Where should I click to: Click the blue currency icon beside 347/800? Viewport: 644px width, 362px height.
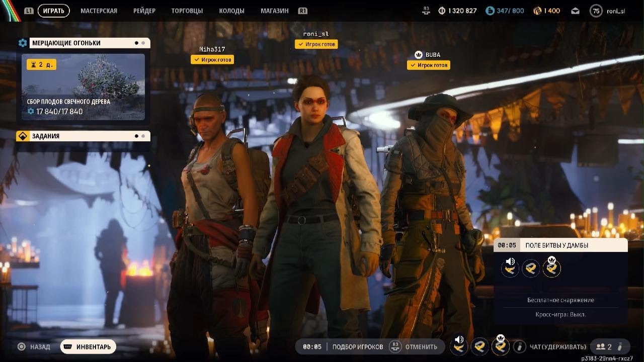[x=490, y=11]
